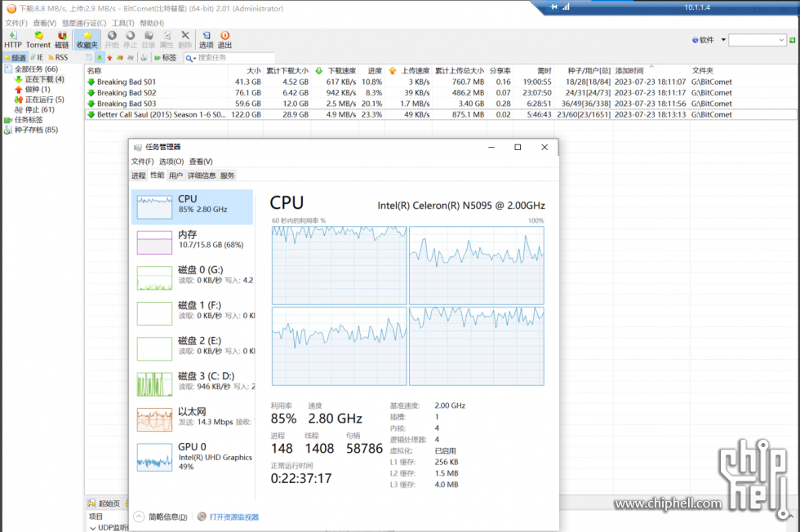Click the Torrent toolbar icon
The width and height of the screenshot is (800, 532).
click(38, 39)
